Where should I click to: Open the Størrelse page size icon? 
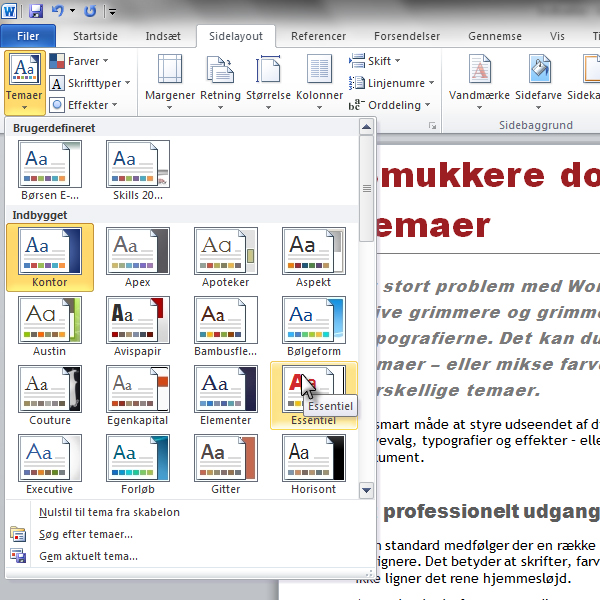point(268,69)
